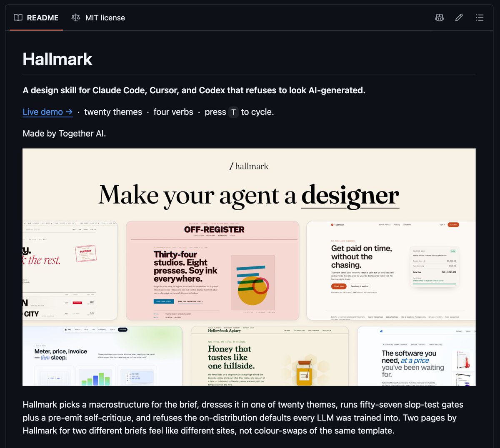Screen dimensions: 500x448
Task: Click the 'twenty themes' text
Action: pyautogui.click(x=113, y=112)
